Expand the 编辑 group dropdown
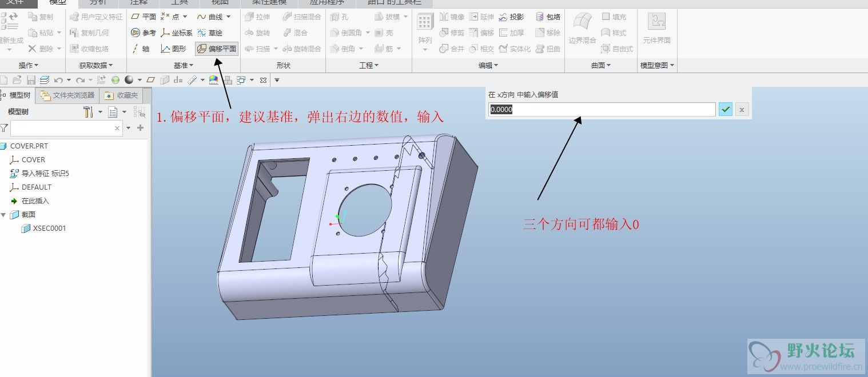Screen dimensions: 868x377 pos(488,66)
